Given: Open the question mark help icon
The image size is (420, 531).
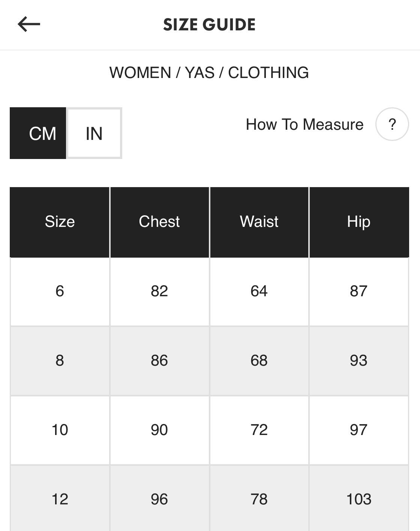Looking at the screenshot, I should [x=392, y=124].
